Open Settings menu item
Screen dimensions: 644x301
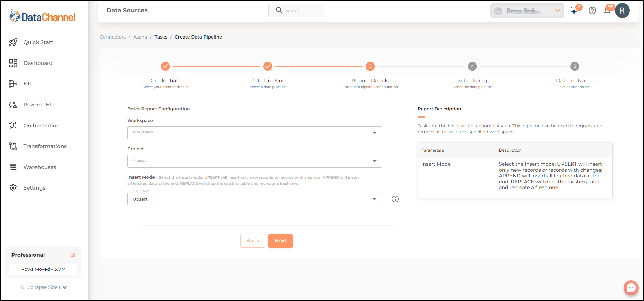pos(34,188)
